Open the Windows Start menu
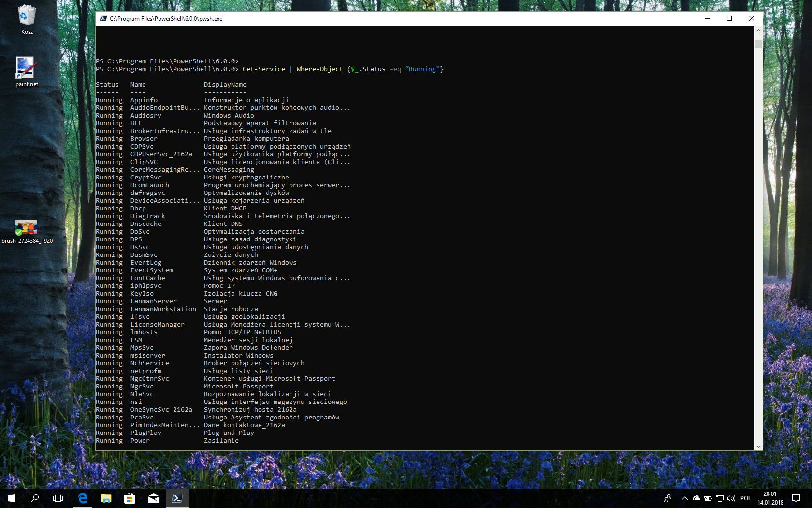Viewport: 812px width, 508px height. tap(12, 498)
